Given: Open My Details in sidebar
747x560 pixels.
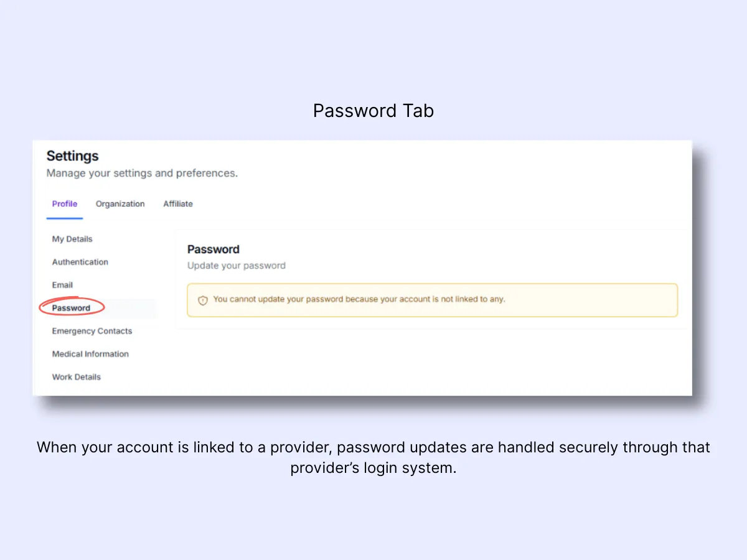Looking at the screenshot, I should [x=72, y=239].
